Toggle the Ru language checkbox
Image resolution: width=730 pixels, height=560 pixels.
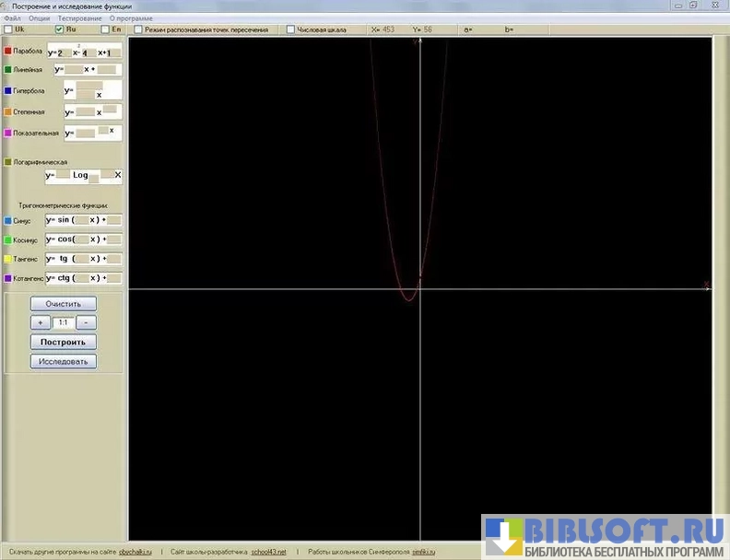click(x=60, y=29)
